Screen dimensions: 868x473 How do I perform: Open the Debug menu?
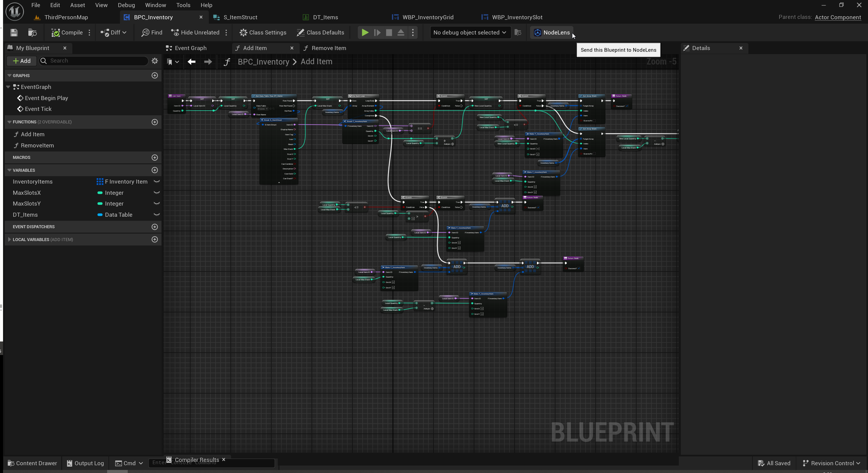(126, 5)
